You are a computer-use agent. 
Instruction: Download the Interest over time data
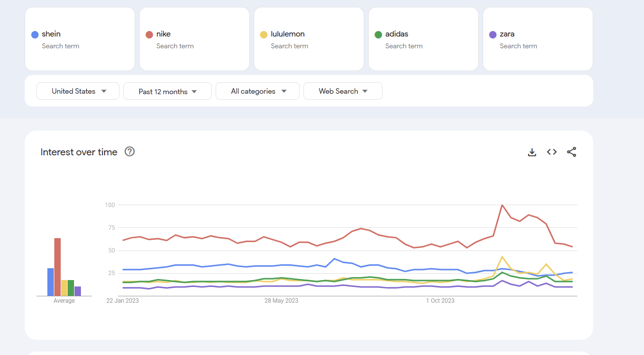click(x=532, y=152)
